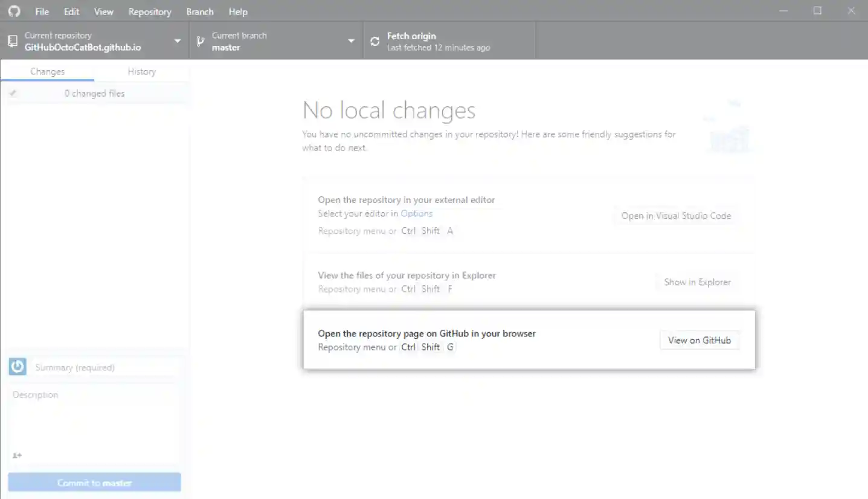Open the Repository menu
Viewport: 868px width, 499px height.
point(149,11)
